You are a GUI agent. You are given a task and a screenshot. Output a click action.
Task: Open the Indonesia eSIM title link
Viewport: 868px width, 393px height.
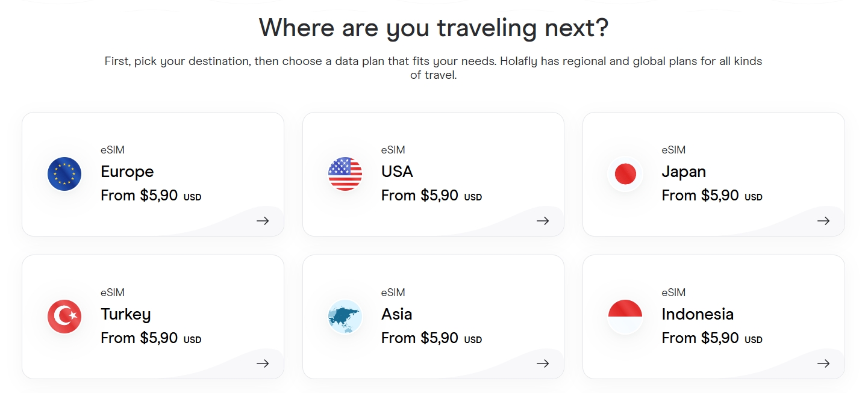[x=698, y=314]
